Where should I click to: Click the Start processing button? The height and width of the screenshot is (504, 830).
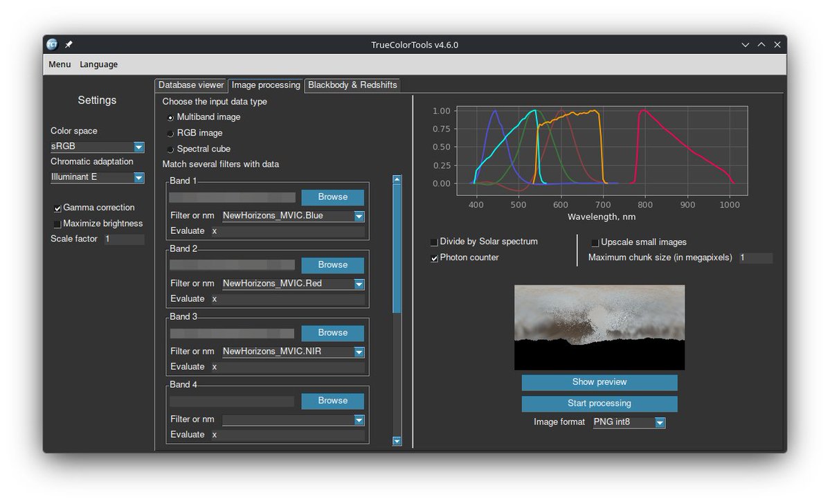599,404
